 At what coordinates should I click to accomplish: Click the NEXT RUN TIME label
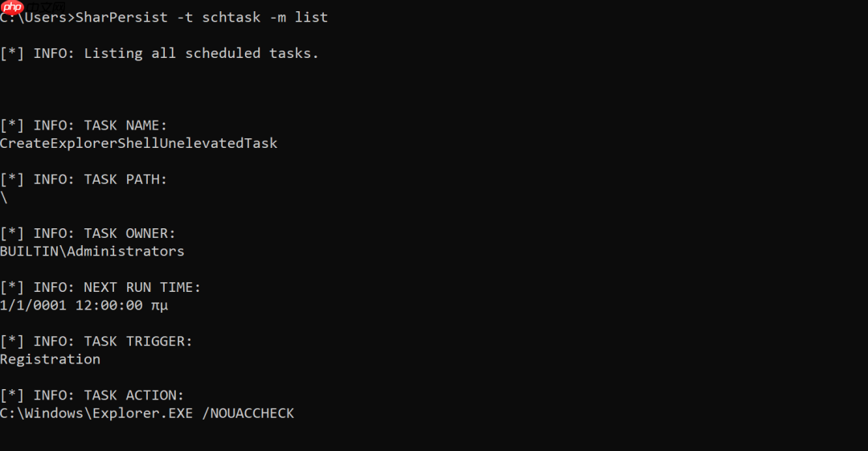142,287
